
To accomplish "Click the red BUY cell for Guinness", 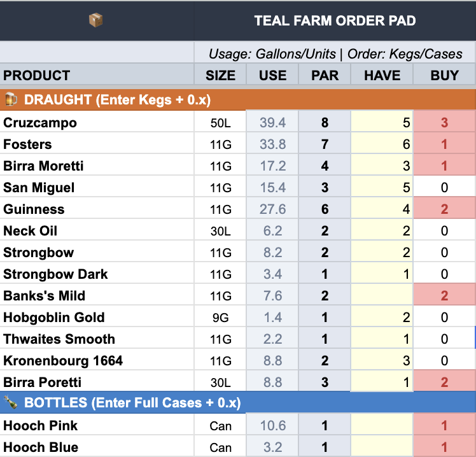I will (444, 209).
